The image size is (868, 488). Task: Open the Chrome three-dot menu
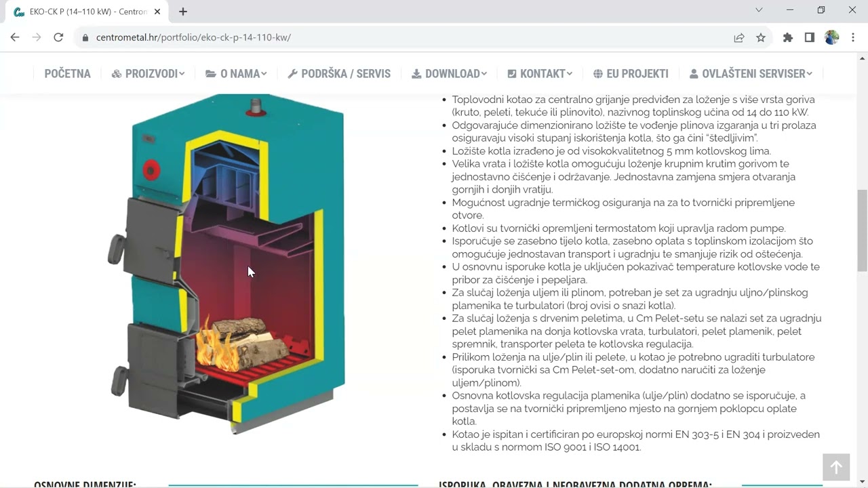coord(852,38)
